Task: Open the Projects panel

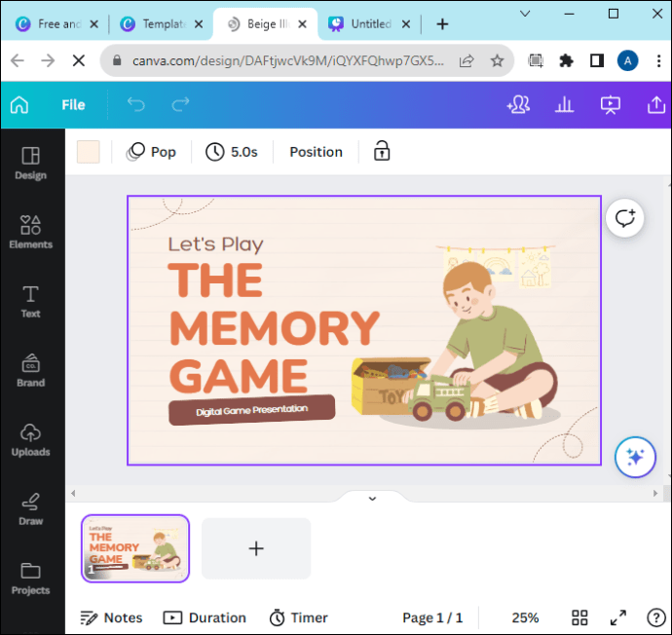Action: click(31, 579)
